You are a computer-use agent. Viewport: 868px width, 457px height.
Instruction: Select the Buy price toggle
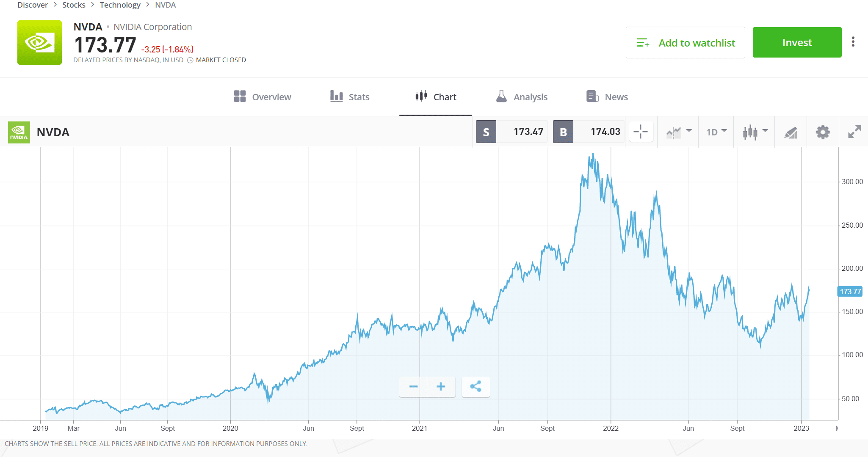click(563, 132)
